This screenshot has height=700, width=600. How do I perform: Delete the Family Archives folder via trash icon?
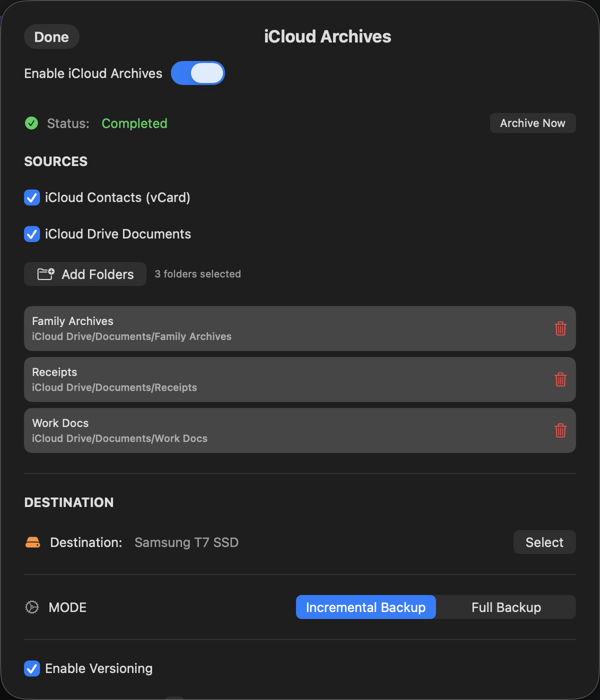click(560, 328)
